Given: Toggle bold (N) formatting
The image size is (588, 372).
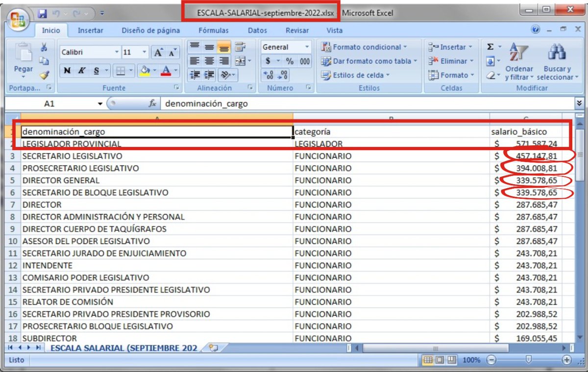Looking at the screenshot, I should pos(68,71).
